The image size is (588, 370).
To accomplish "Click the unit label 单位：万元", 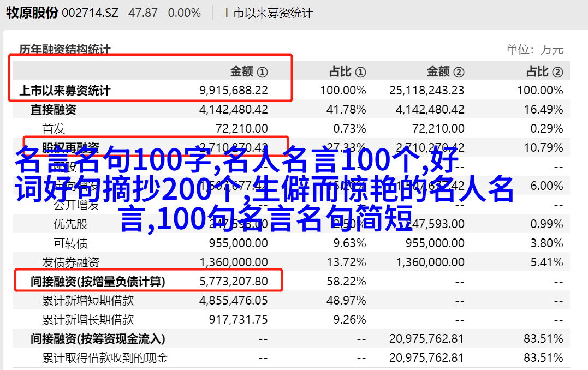I will pyautogui.click(x=535, y=50).
